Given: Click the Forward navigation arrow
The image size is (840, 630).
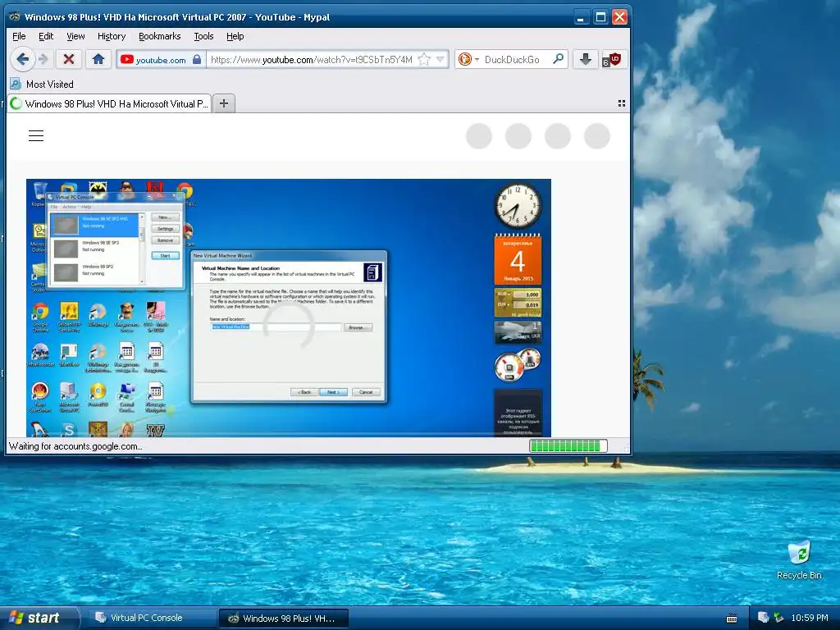Looking at the screenshot, I should [44, 59].
